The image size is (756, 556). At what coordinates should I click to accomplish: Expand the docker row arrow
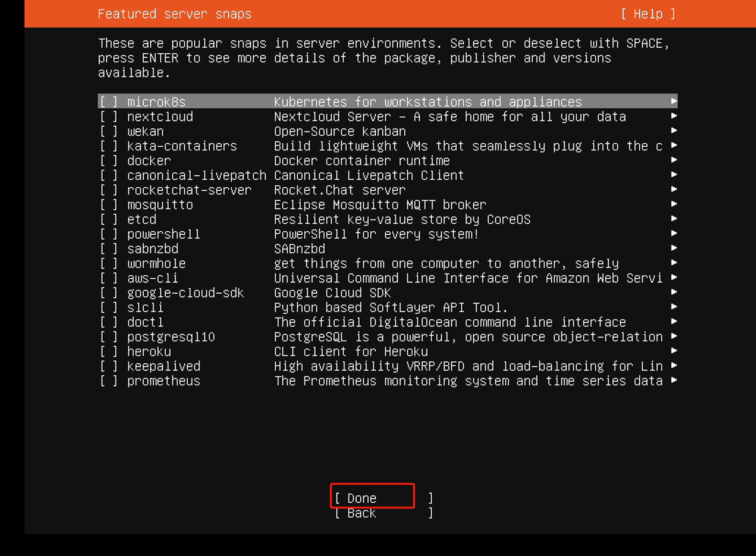coord(673,160)
